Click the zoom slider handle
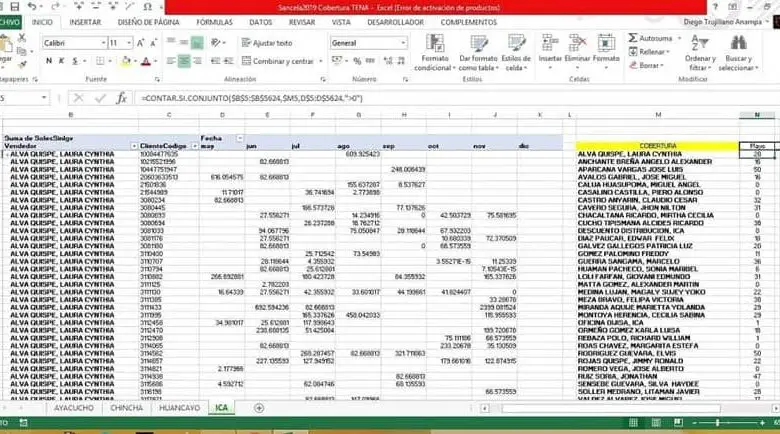780x434 pixels. pos(717,423)
